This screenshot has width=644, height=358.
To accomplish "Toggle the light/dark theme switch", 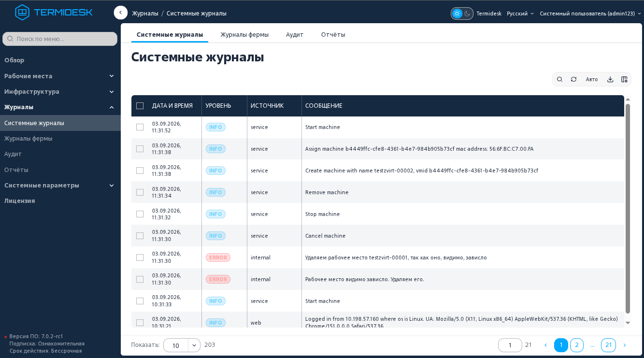I will click(462, 14).
